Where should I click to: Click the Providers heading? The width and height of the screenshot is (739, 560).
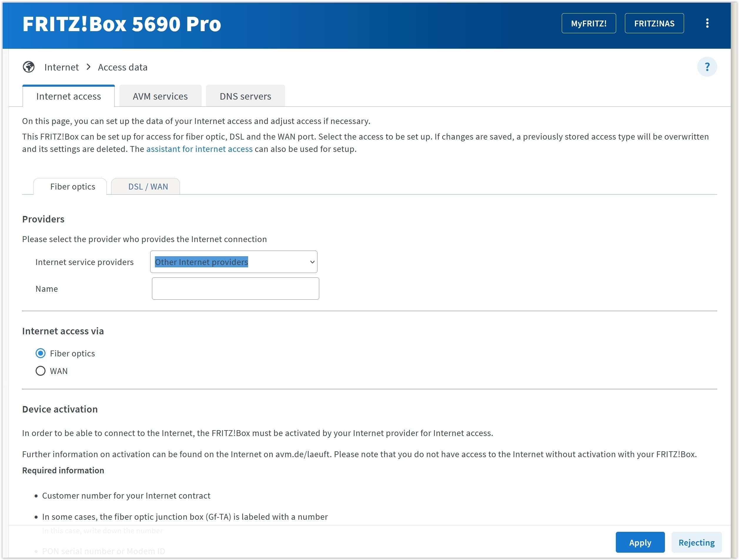[44, 219]
